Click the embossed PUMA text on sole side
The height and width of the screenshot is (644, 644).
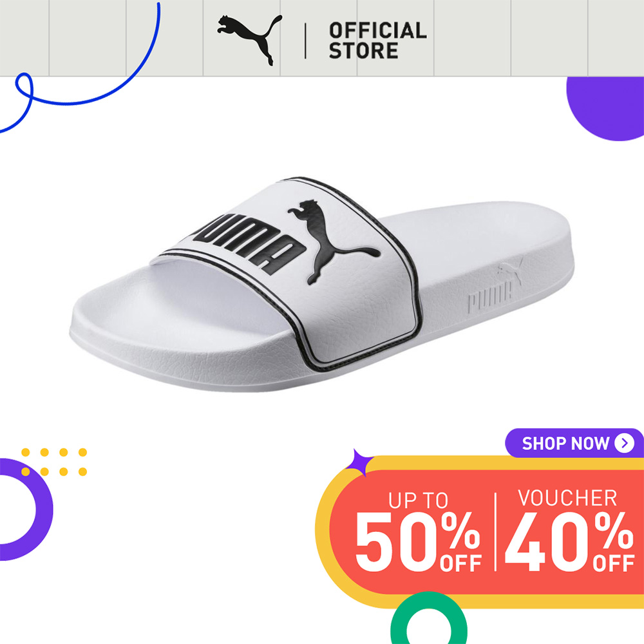coord(490,295)
